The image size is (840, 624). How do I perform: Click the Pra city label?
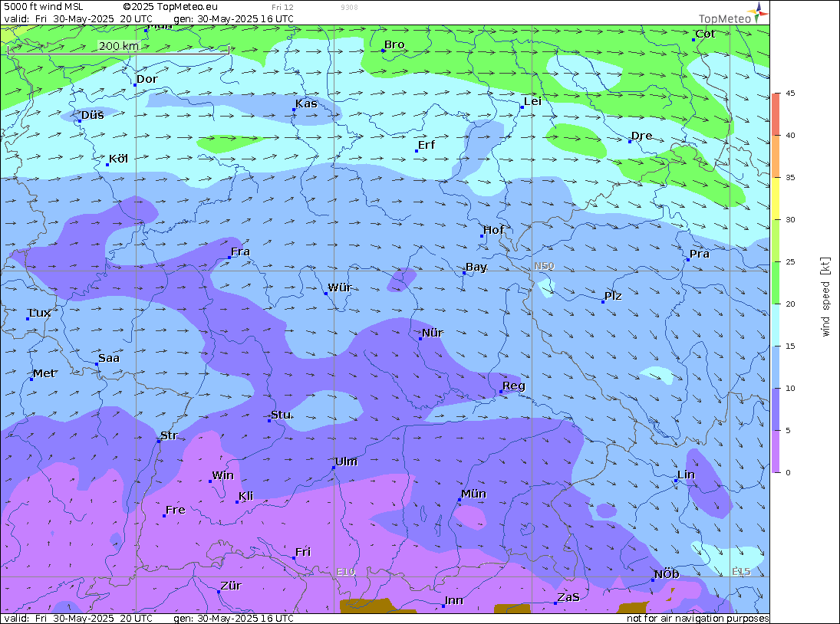(700, 255)
